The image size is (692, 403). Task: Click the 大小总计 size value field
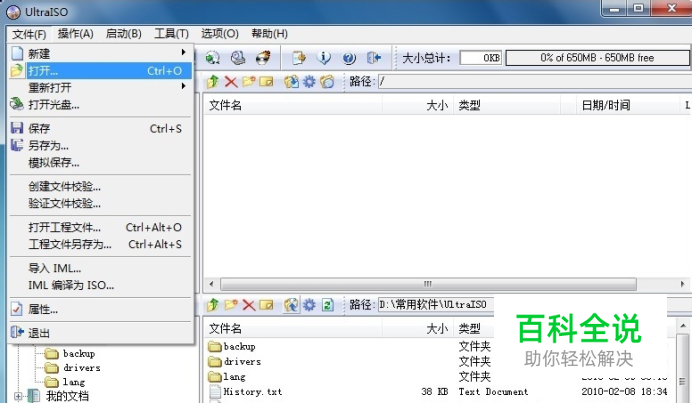[481, 58]
